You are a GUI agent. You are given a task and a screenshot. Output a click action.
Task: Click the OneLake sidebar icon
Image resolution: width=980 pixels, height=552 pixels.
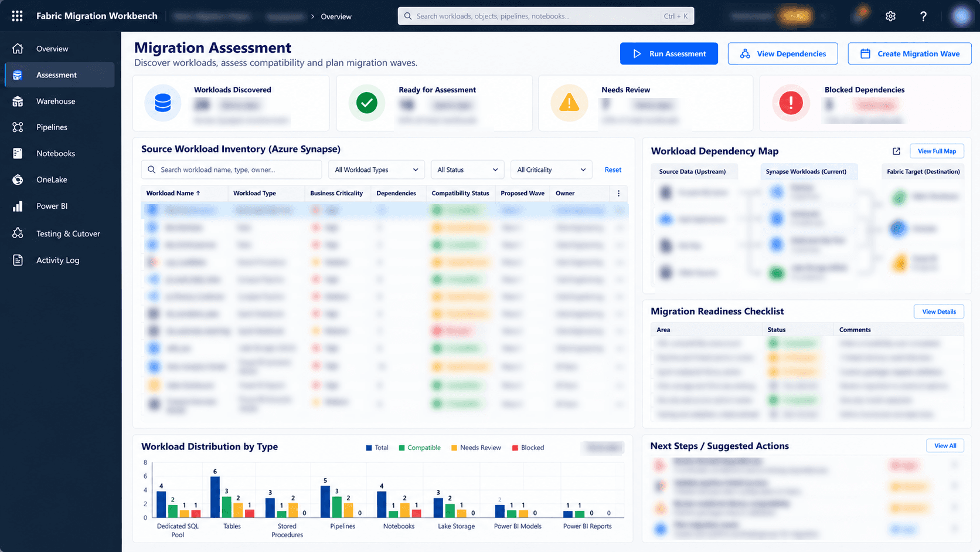tap(18, 180)
